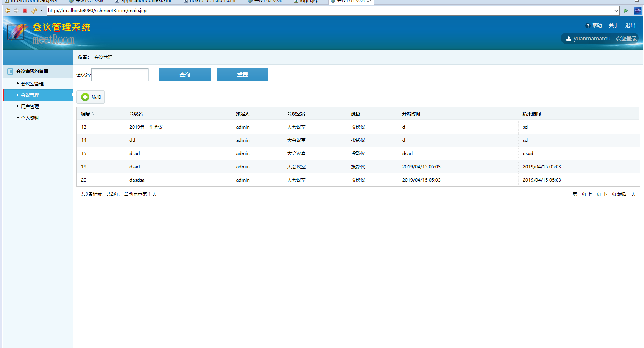
Task: Click the browser forward arrow
Action: [x=16, y=11]
